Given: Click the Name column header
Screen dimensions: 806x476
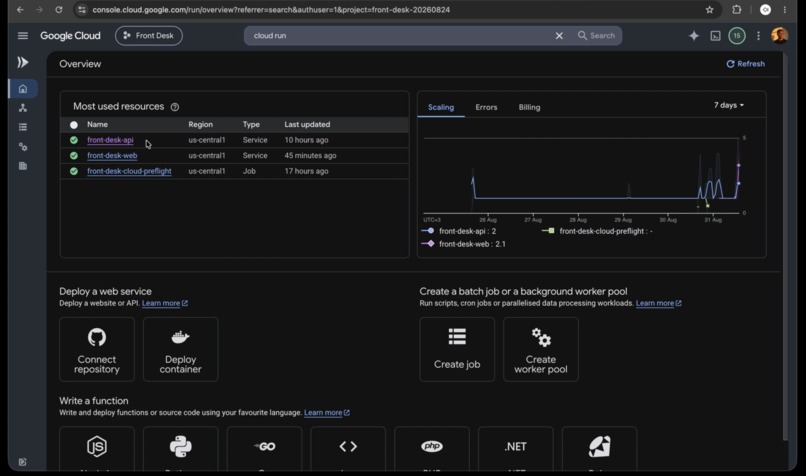Looking at the screenshot, I should [x=97, y=124].
